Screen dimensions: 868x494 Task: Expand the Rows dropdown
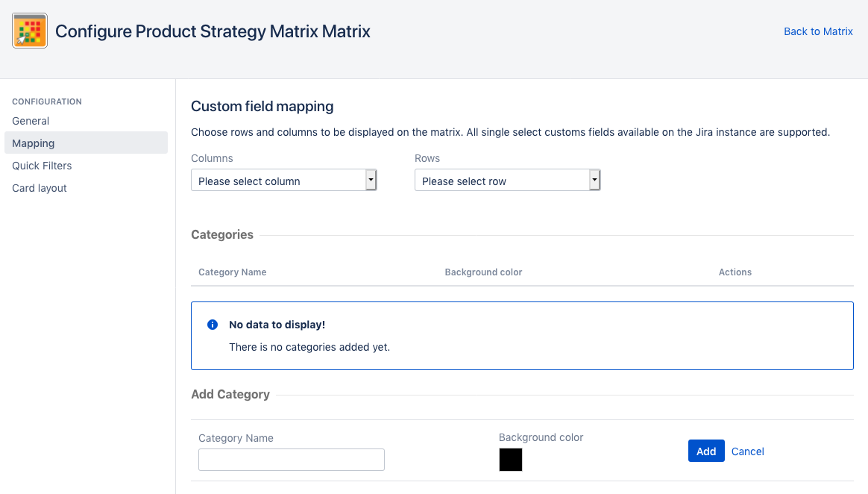pyautogui.click(x=507, y=181)
